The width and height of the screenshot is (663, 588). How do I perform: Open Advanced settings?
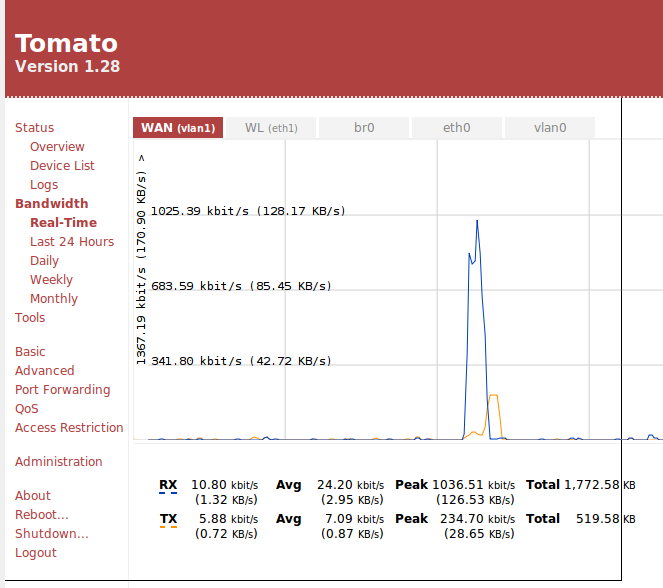point(44,371)
